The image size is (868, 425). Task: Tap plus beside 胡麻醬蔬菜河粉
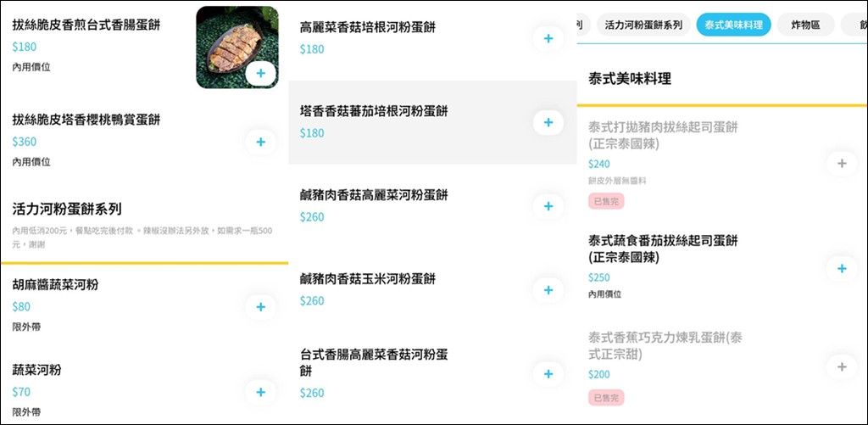[261, 307]
